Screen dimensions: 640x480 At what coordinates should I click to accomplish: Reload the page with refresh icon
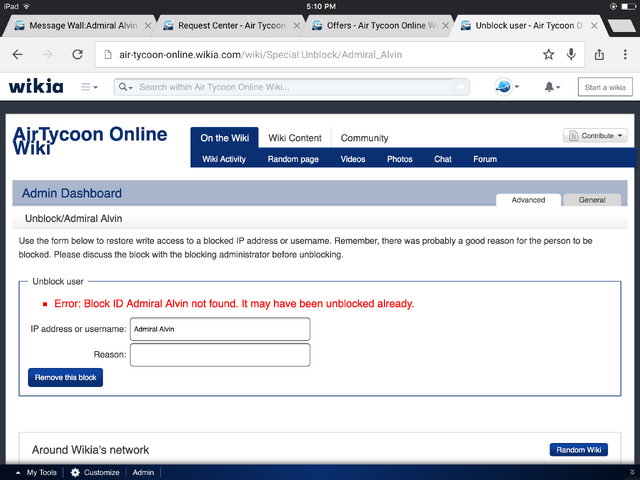point(77,54)
